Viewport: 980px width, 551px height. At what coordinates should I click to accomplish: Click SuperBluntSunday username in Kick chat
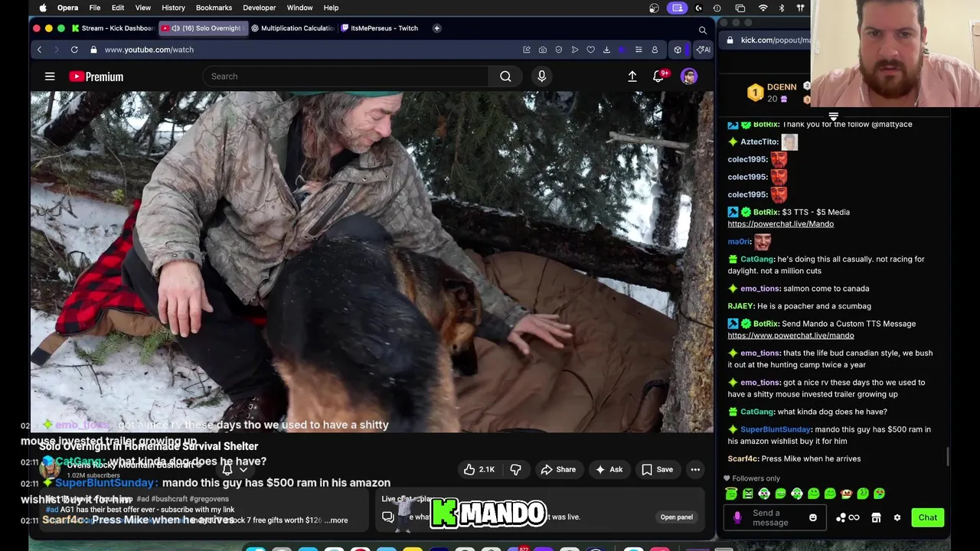775,429
